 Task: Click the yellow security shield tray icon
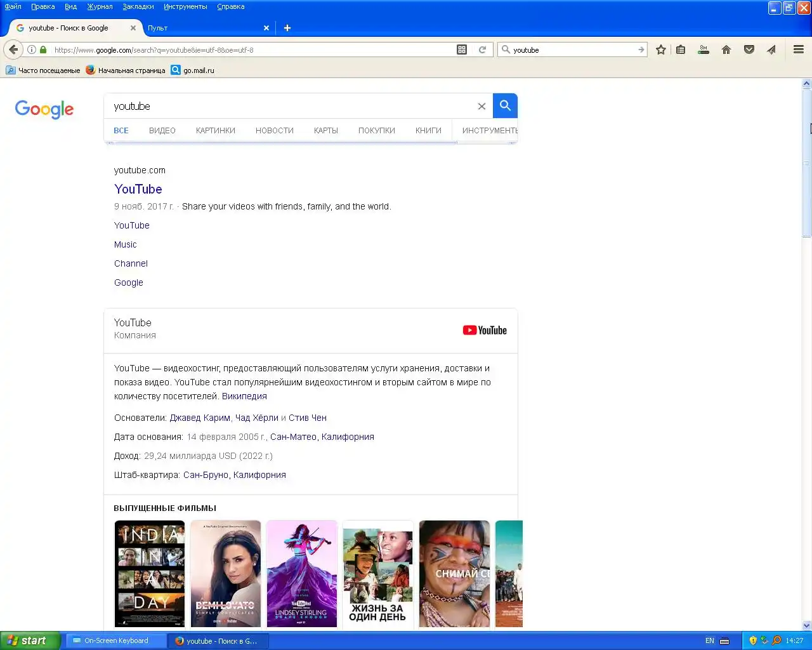point(753,640)
